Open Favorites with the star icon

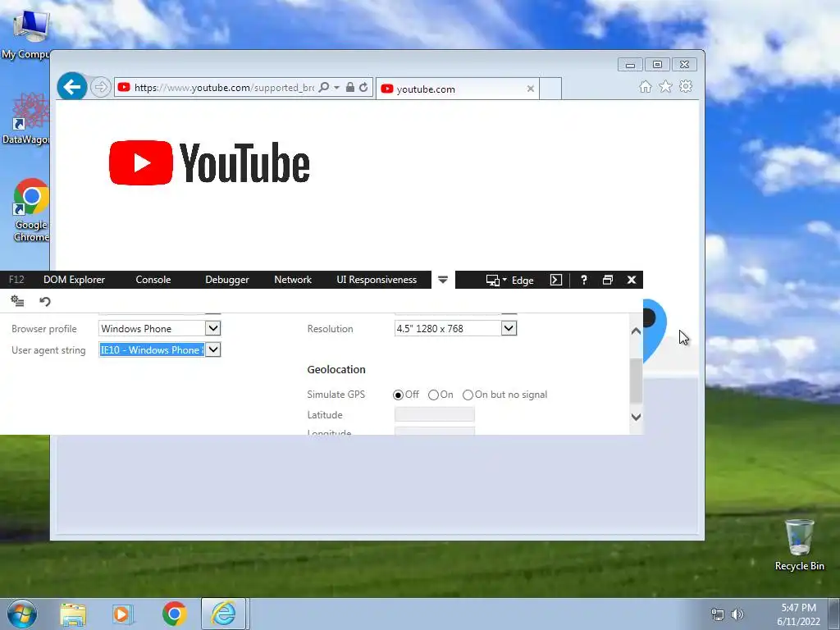pyautogui.click(x=665, y=86)
